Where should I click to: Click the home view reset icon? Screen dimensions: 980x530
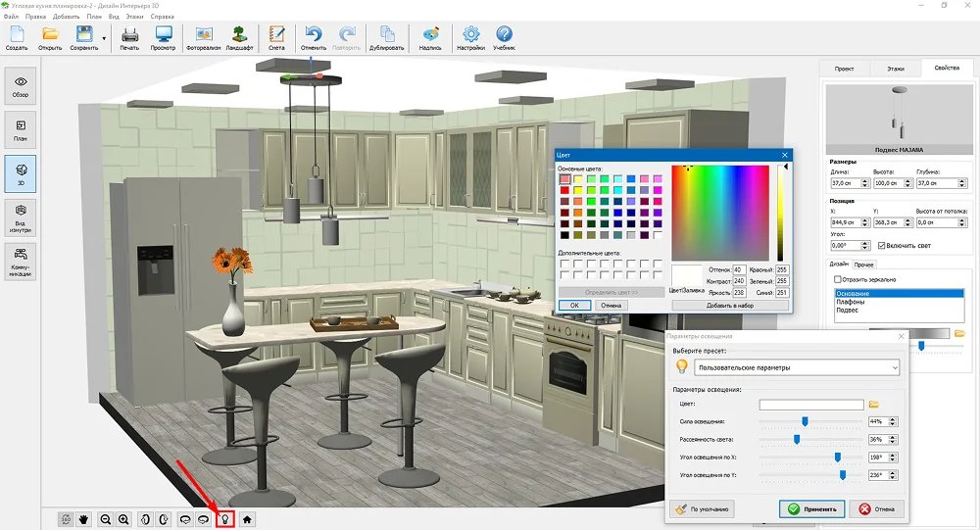[x=247, y=518]
